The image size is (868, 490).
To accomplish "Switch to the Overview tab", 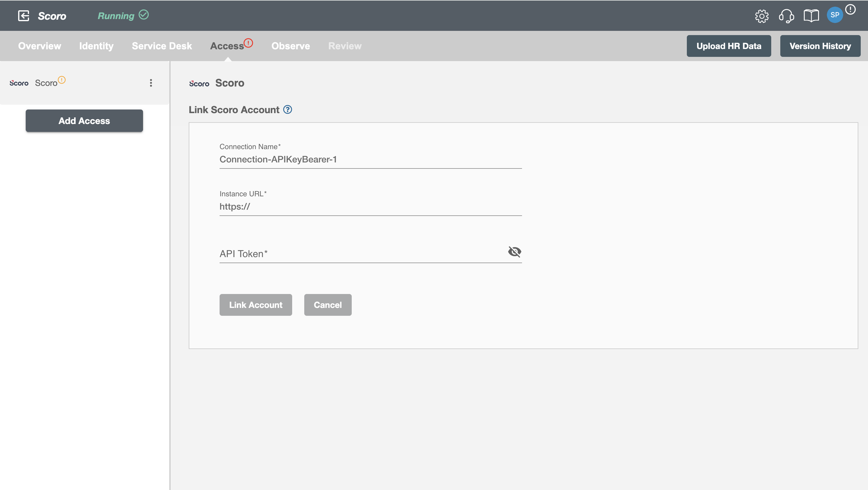I will pos(40,46).
